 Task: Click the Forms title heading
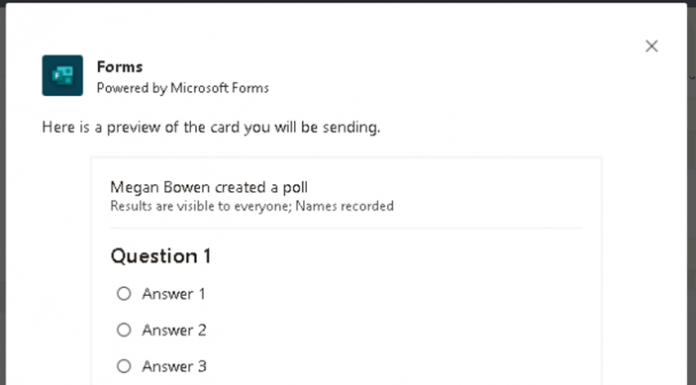click(120, 67)
